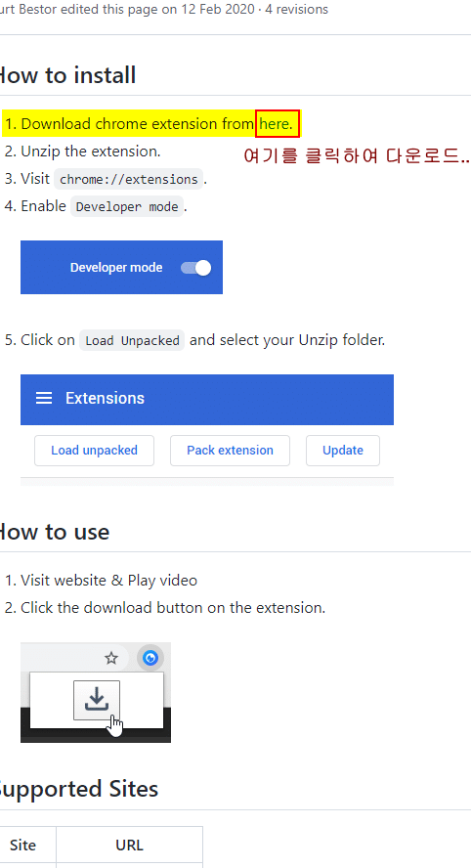Click the Site table column header
This screenshot has width=471, height=868.
coord(23,846)
